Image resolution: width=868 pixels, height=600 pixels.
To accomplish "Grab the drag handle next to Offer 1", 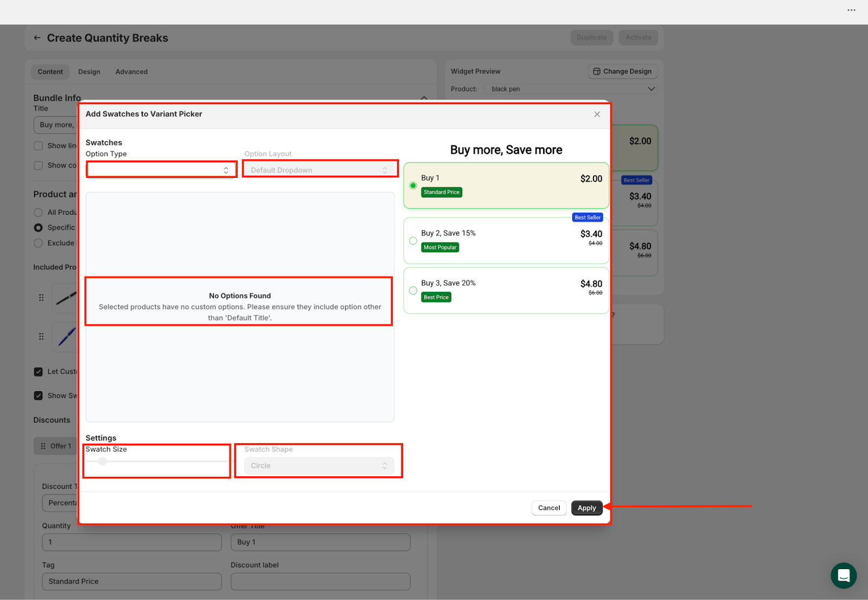I will [x=43, y=446].
